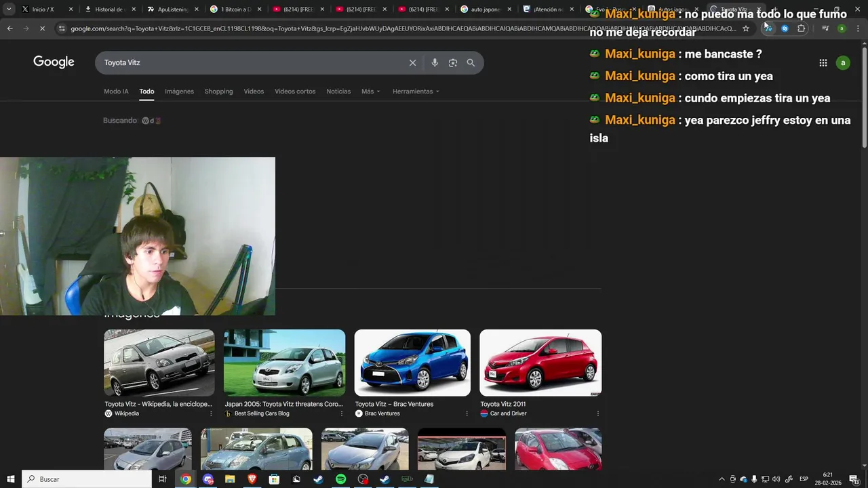Bookmark this page with the star
Viewport: 868px width, 488px height.
tap(746, 28)
